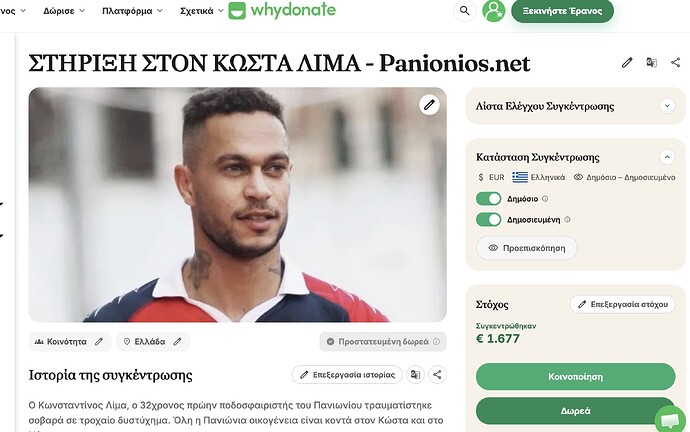Click the share icon at the title row
690x432 pixels.
[x=675, y=62]
